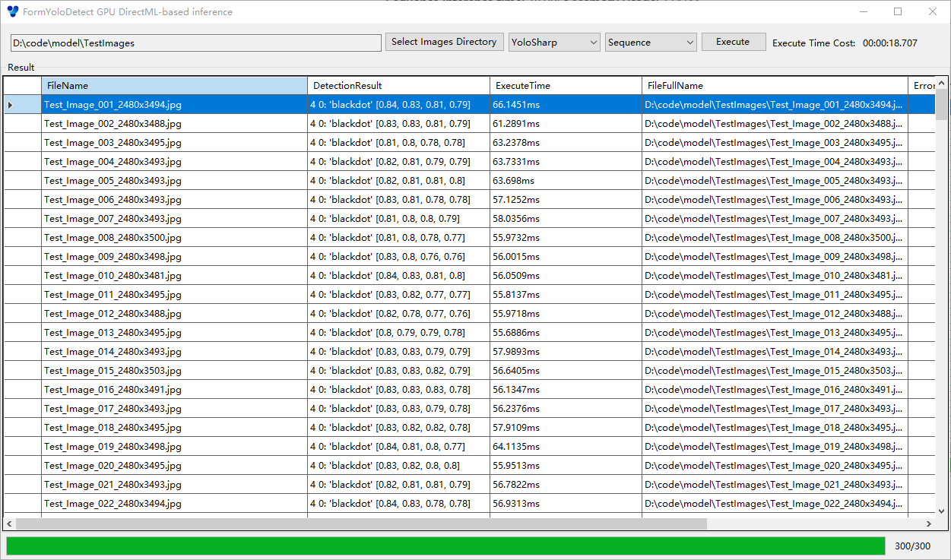Select Test_Image_019_2480x3498.jpg file name cell
Viewport: 951px width, 560px height.
pyautogui.click(x=174, y=447)
